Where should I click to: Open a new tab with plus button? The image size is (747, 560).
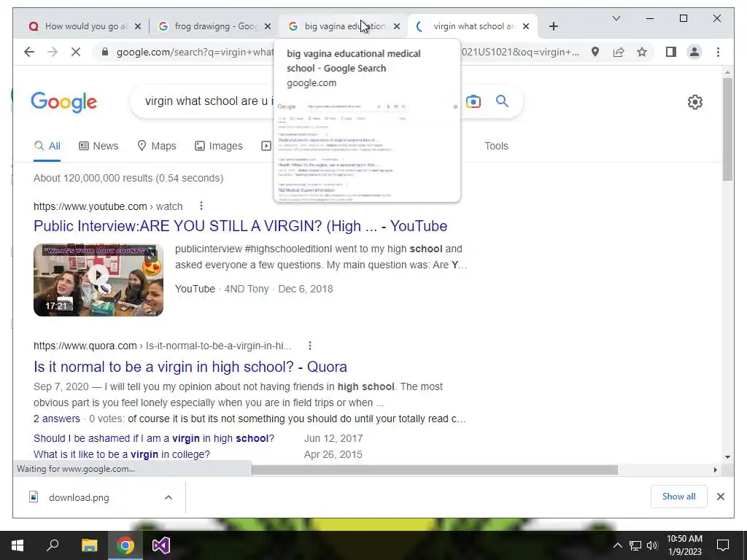click(553, 26)
